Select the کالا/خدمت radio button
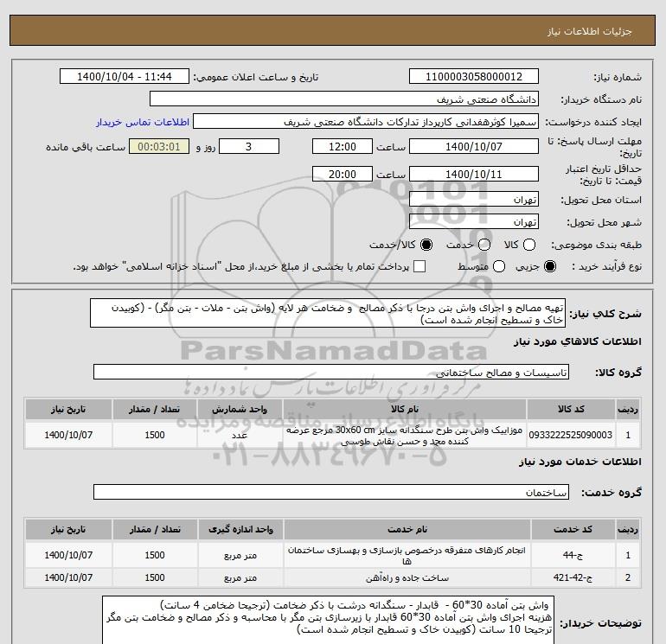Viewport: 666px width, 644px height. pos(426,245)
